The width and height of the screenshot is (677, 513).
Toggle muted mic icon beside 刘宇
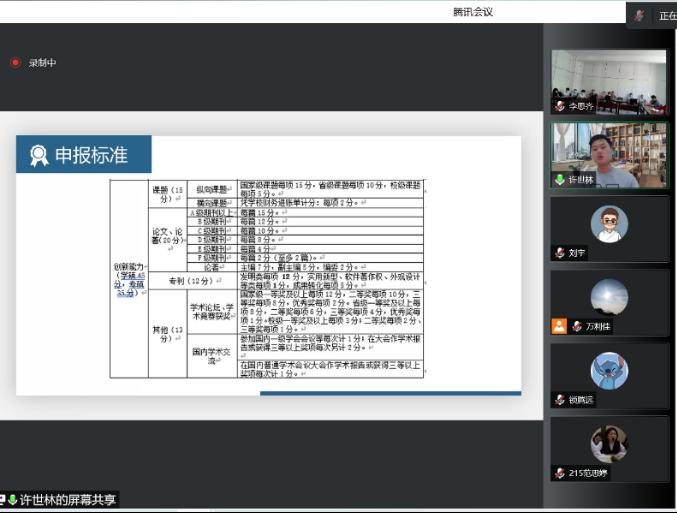tap(560, 253)
